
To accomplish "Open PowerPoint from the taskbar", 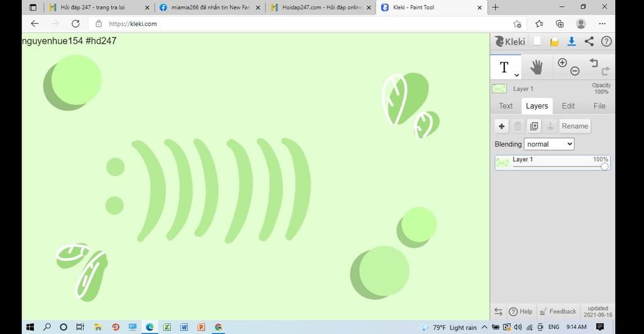I will tap(201, 327).
